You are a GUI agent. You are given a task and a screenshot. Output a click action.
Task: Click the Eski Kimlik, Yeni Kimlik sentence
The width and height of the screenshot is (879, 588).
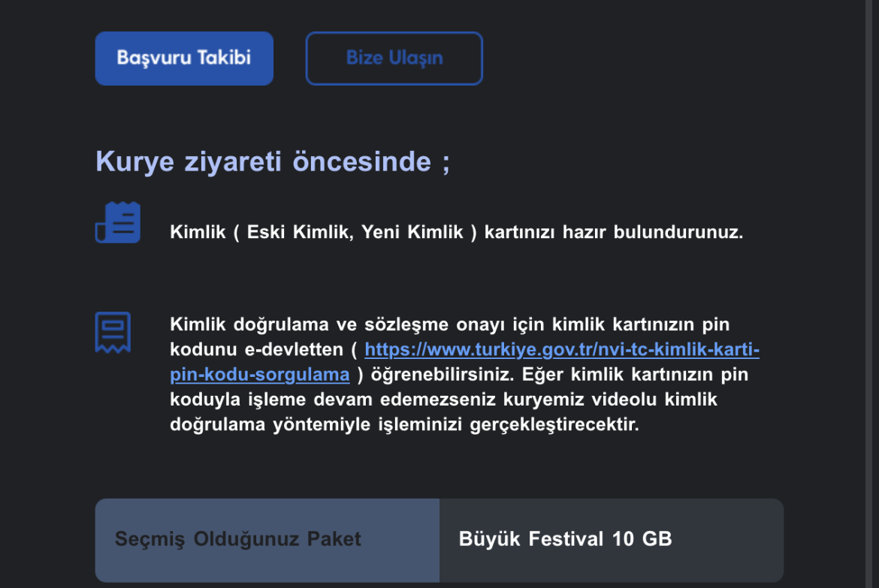click(x=353, y=232)
